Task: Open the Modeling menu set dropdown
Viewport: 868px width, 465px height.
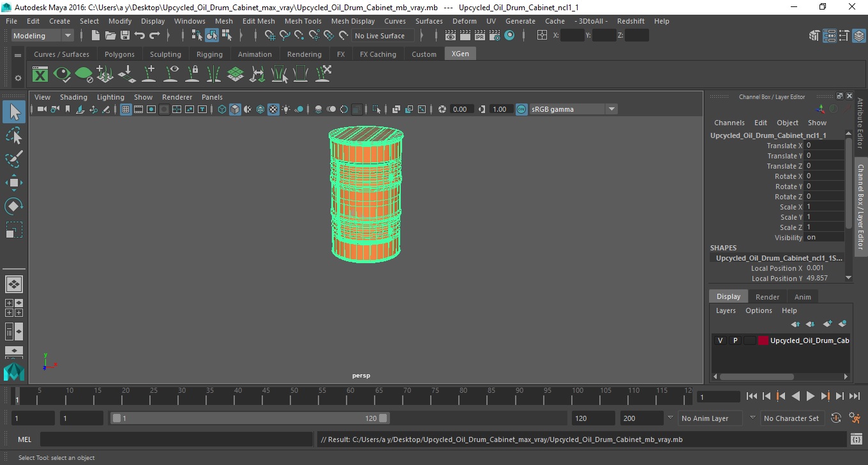Action: tap(43, 36)
